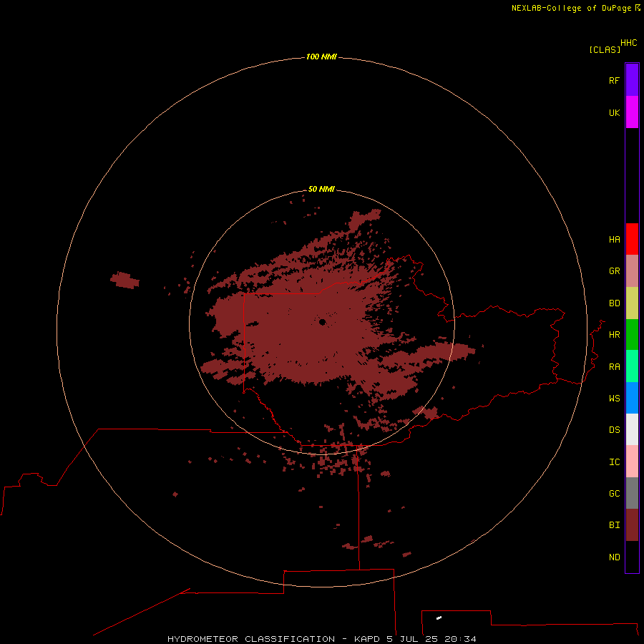Click the radar site center dot
This screenshot has height=644, width=644.
click(323, 322)
